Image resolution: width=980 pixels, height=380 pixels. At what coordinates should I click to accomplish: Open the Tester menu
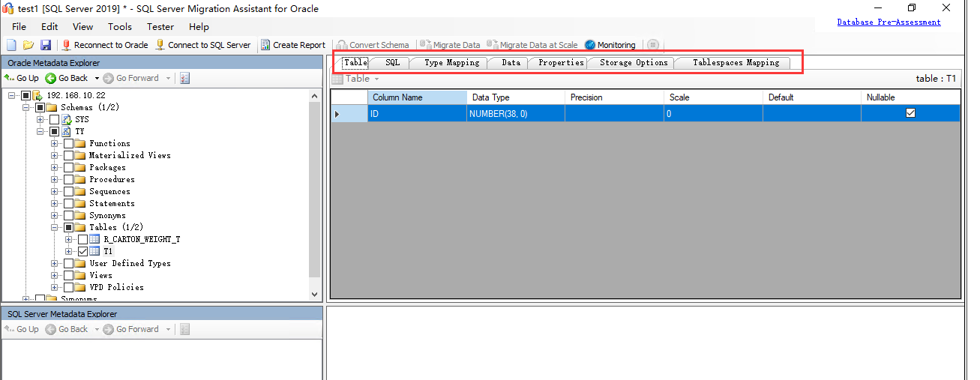coord(160,27)
